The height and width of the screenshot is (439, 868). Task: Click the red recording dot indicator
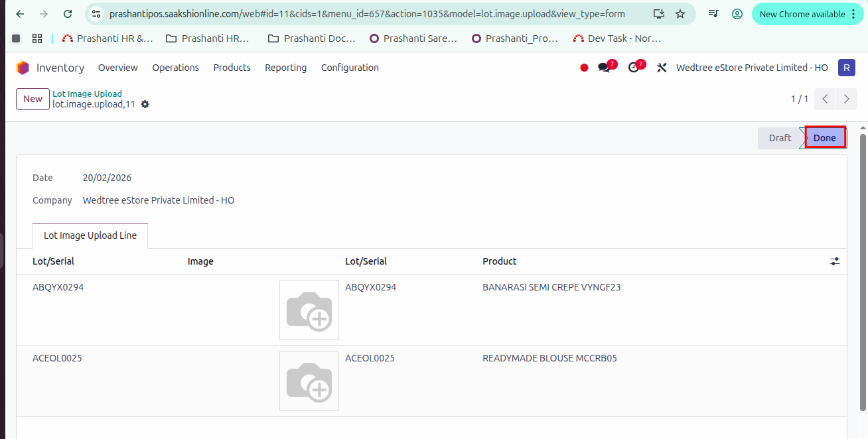584,68
